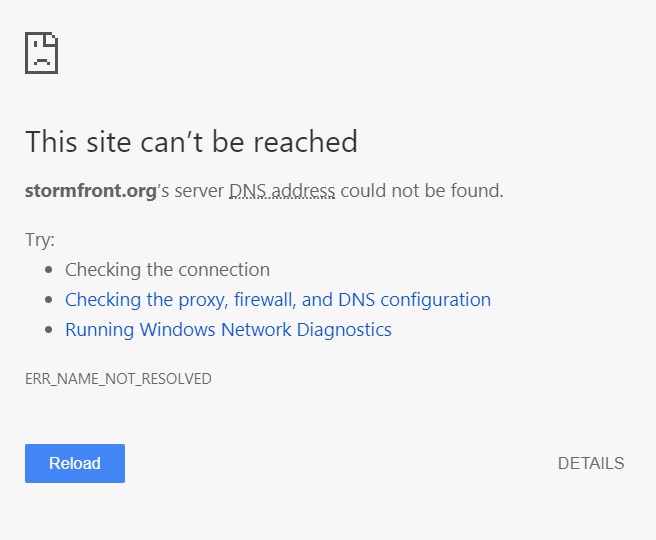Click the bold stormfront.org domain text
This screenshot has width=656, height=540.
click(91, 191)
